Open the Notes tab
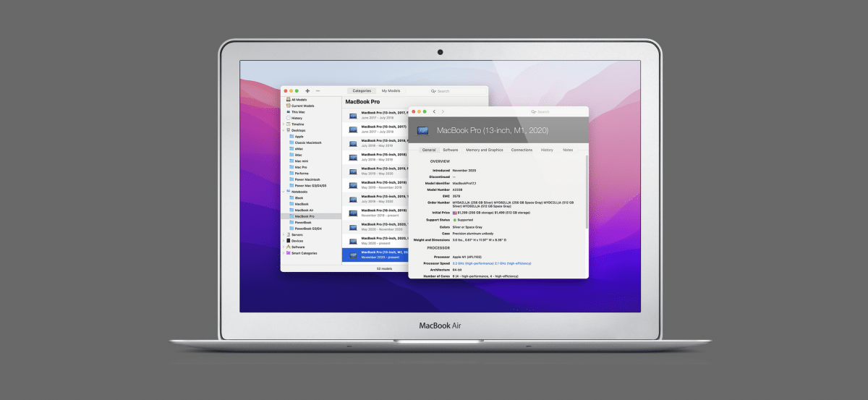This screenshot has width=868, height=400. coord(568,150)
